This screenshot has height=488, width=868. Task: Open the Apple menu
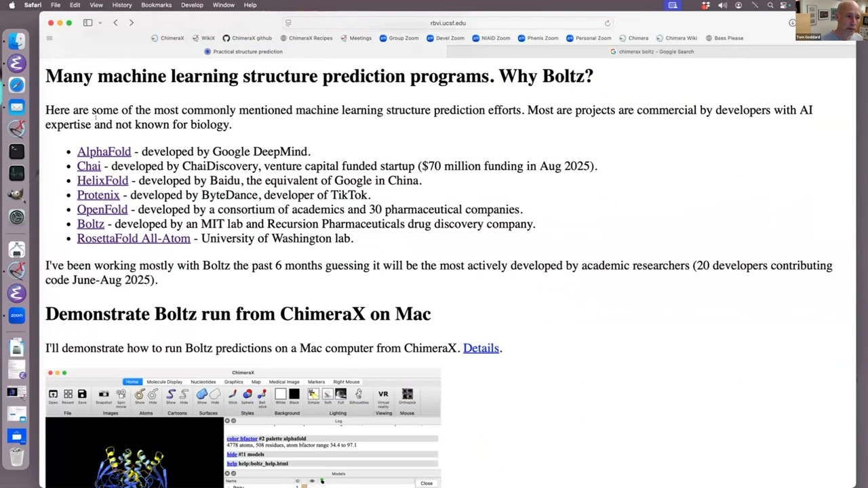pos(12,5)
